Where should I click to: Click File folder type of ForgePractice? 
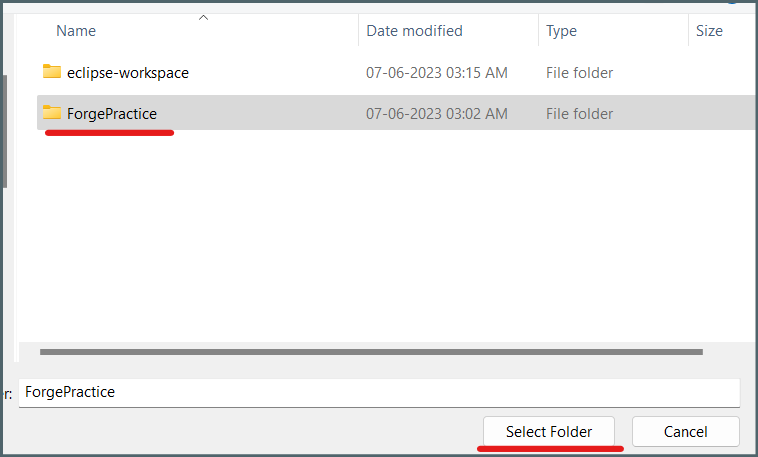[579, 114]
